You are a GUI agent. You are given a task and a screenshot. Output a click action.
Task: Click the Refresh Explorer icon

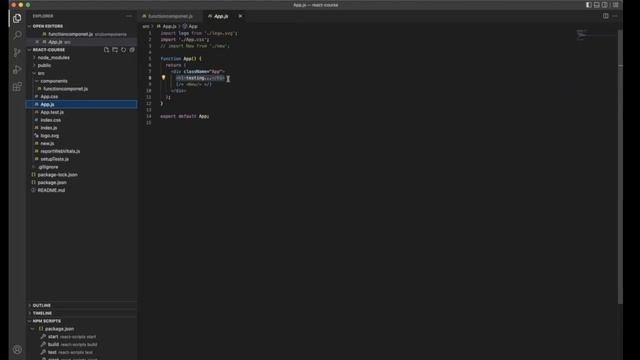pos(124,50)
